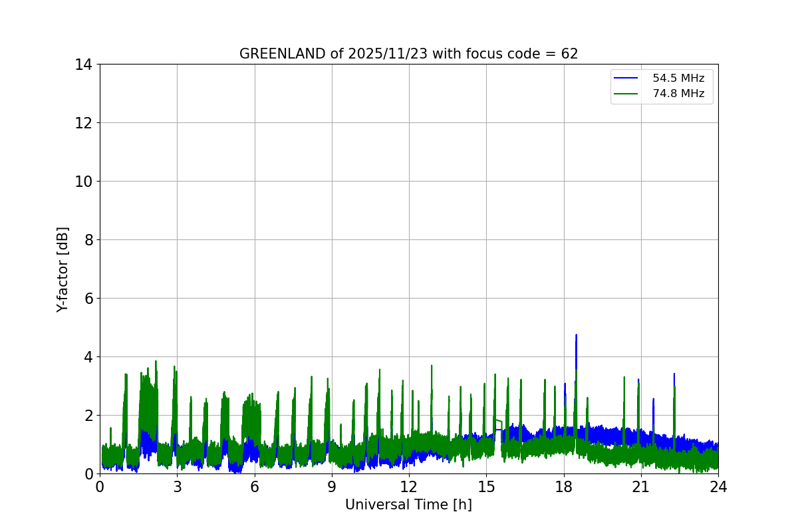Click the green line sample in legend
Image resolution: width=798 pixels, height=532 pixels.
[626, 94]
